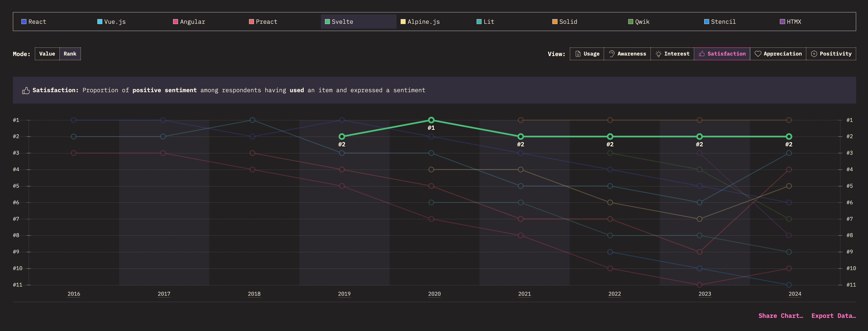Click the HTMX purple legend square

782,21
